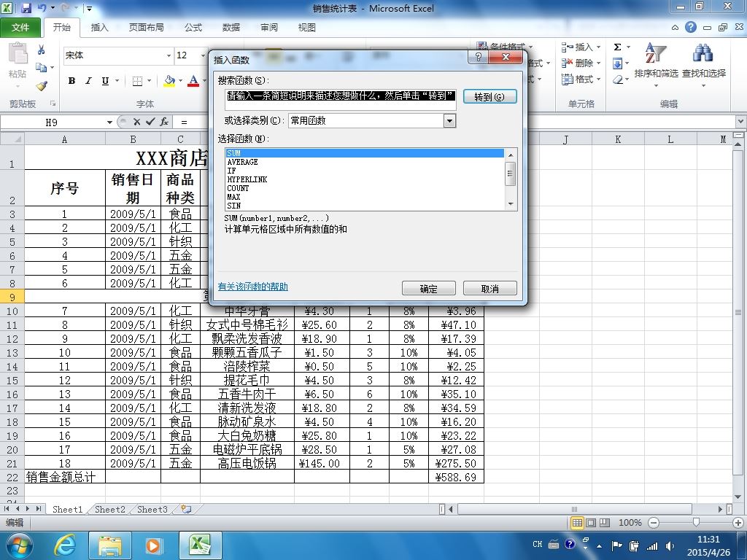This screenshot has width=747, height=560.
Task: Expand the Insert cells dropdown arrow
Action: pyautogui.click(x=598, y=47)
